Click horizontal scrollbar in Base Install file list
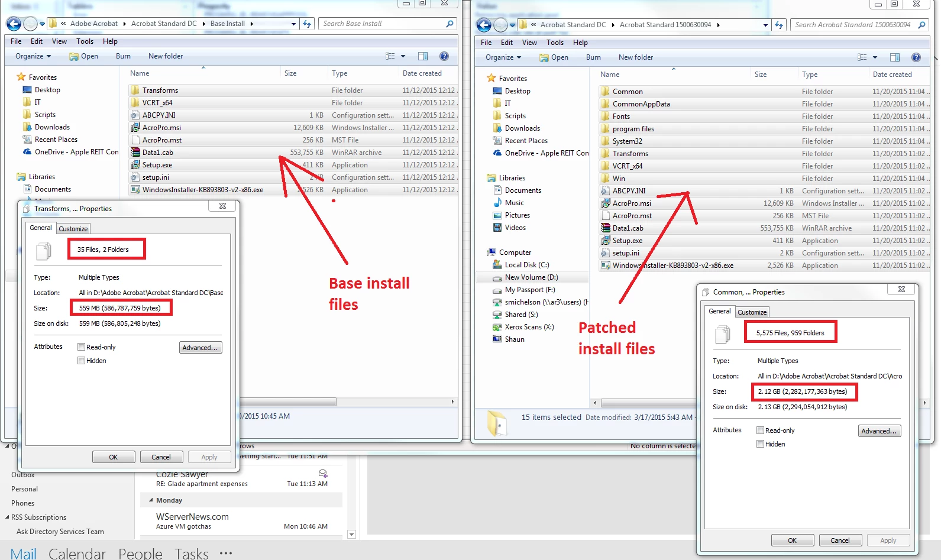The image size is (941, 560). [x=287, y=402]
